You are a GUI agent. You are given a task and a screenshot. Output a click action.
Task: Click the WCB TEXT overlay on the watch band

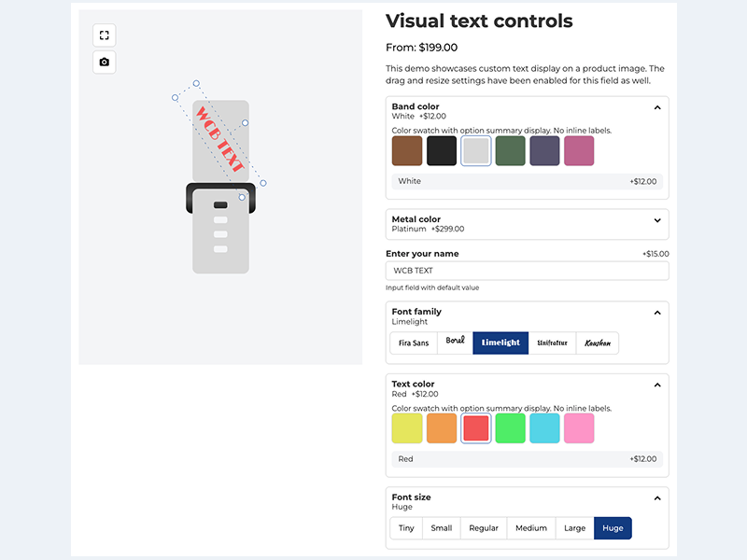(x=219, y=139)
